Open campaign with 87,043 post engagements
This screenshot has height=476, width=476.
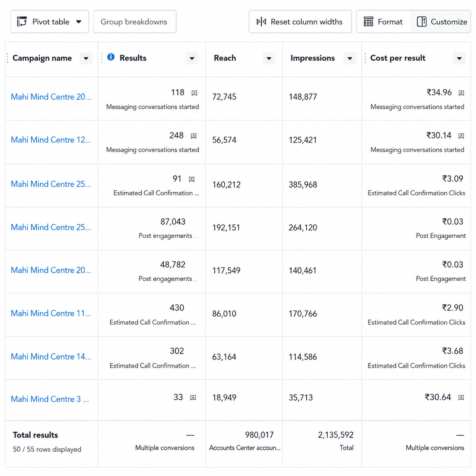[x=51, y=227]
